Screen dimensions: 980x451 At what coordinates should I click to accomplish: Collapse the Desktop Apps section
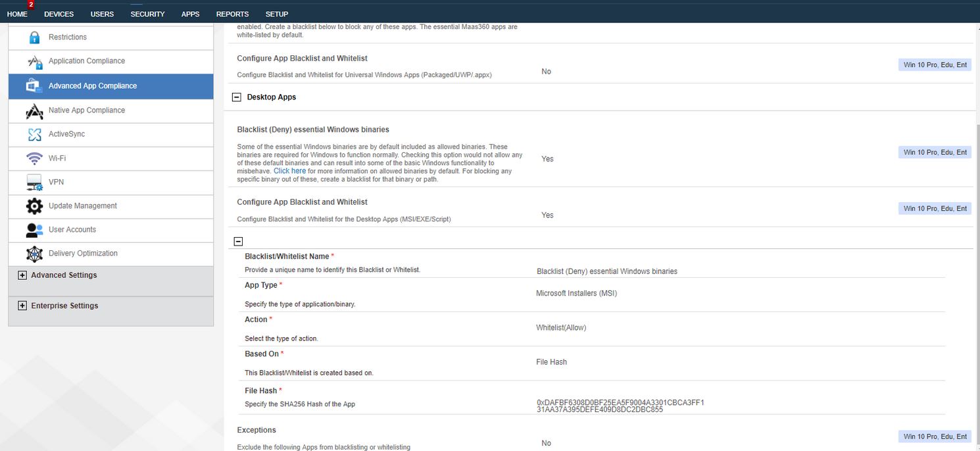237,97
